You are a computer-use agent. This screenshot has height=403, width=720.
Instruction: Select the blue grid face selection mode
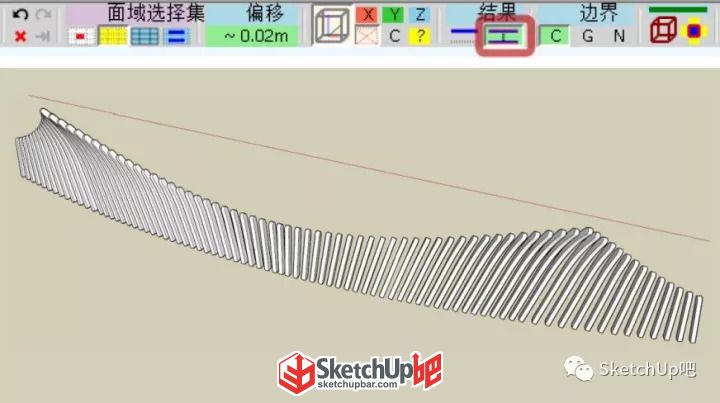pyautogui.click(x=145, y=36)
